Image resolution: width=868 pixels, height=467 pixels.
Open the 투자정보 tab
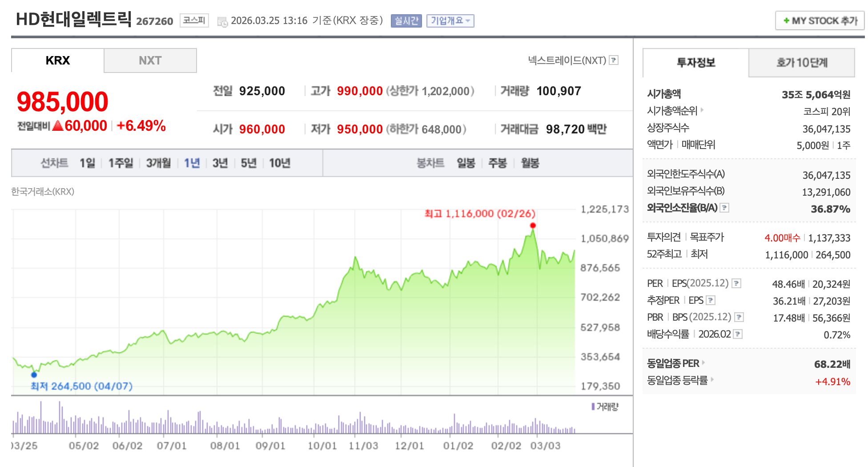(696, 63)
